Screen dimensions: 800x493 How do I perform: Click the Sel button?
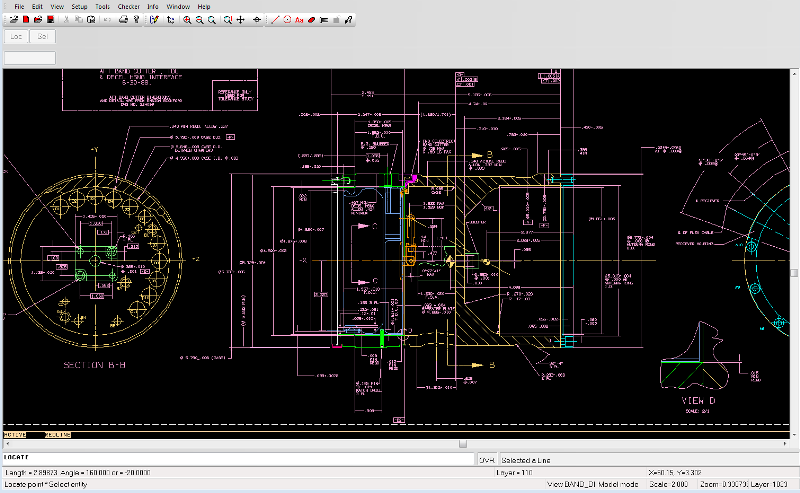[43, 37]
